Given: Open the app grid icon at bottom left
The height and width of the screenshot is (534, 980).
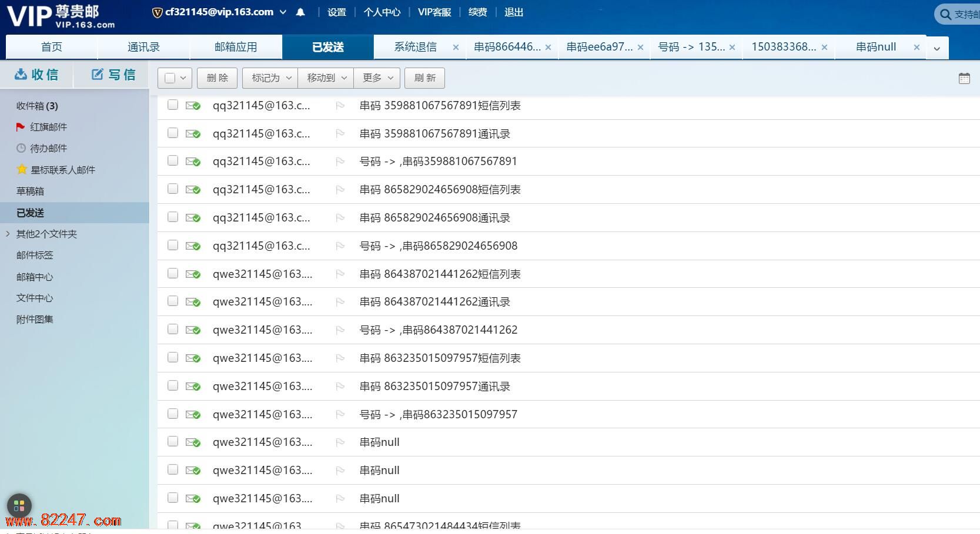Looking at the screenshot, I should click(x=19, y=505).
